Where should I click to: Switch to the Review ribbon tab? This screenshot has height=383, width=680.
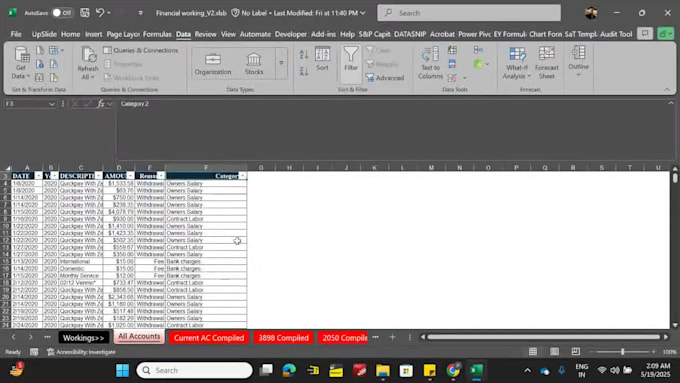[205, 34]
